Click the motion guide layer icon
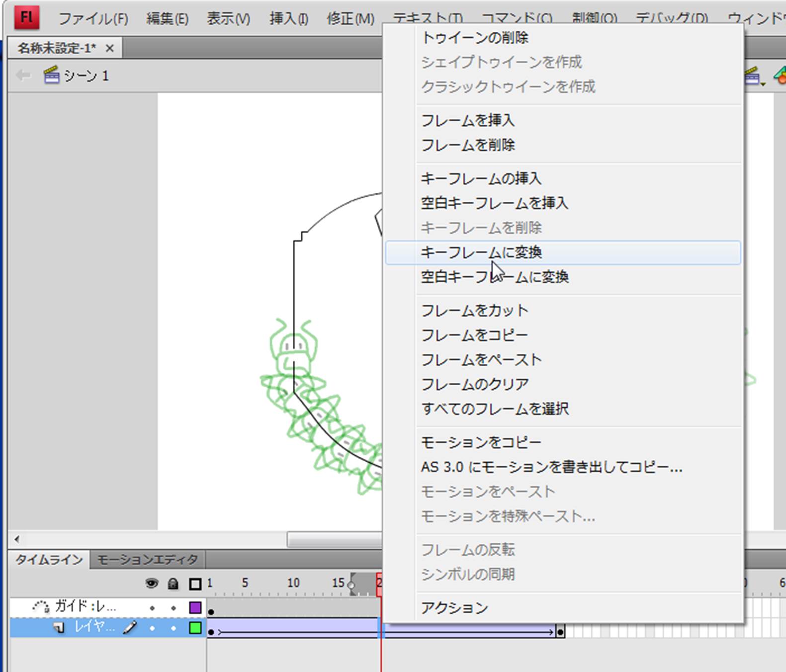The height and width of the screenshot is (672, 786). tap(41, 606)
